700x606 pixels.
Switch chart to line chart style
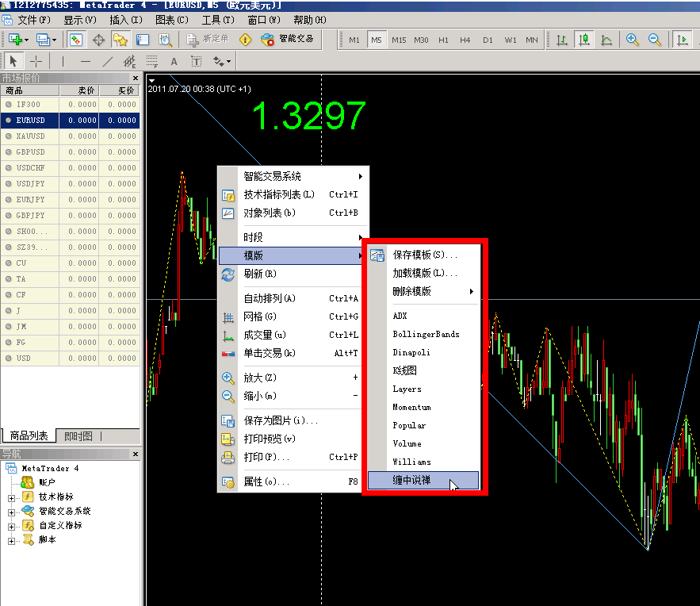pos(606,40)
